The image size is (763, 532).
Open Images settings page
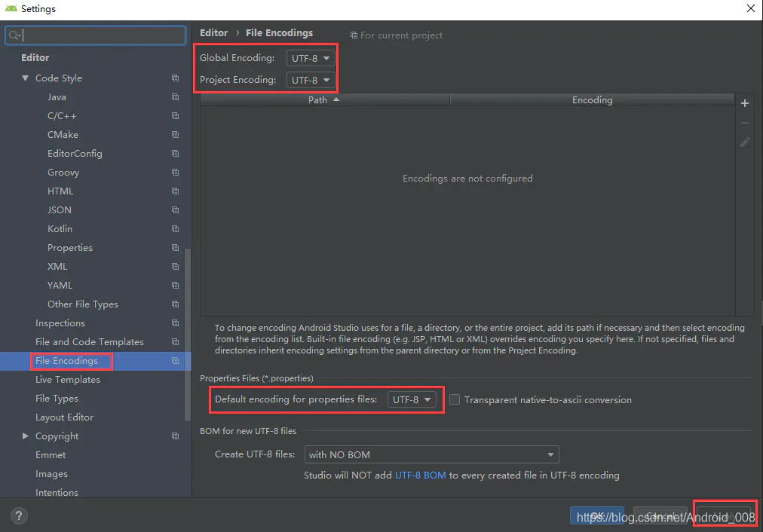coord(51,474)
